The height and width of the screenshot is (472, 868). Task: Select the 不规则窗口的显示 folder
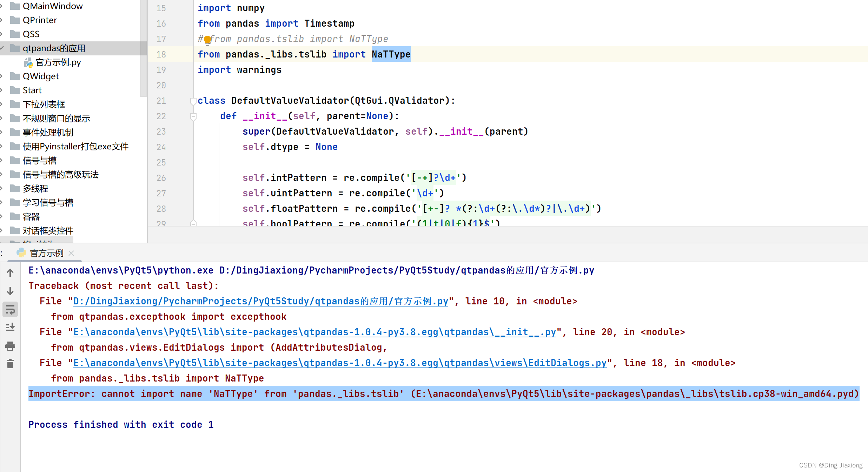50,118
